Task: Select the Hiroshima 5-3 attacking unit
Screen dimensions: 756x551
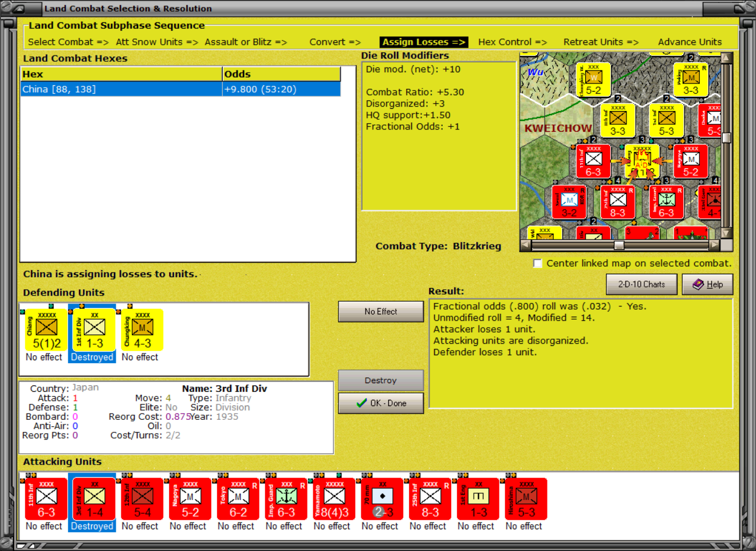Action: tap(526, 499)
